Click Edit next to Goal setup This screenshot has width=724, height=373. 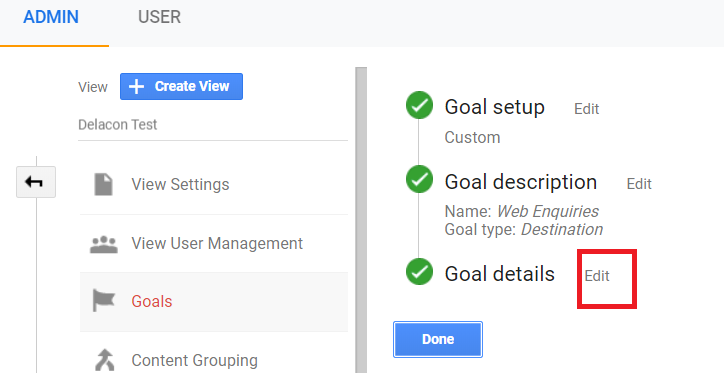tap(586, 109)
